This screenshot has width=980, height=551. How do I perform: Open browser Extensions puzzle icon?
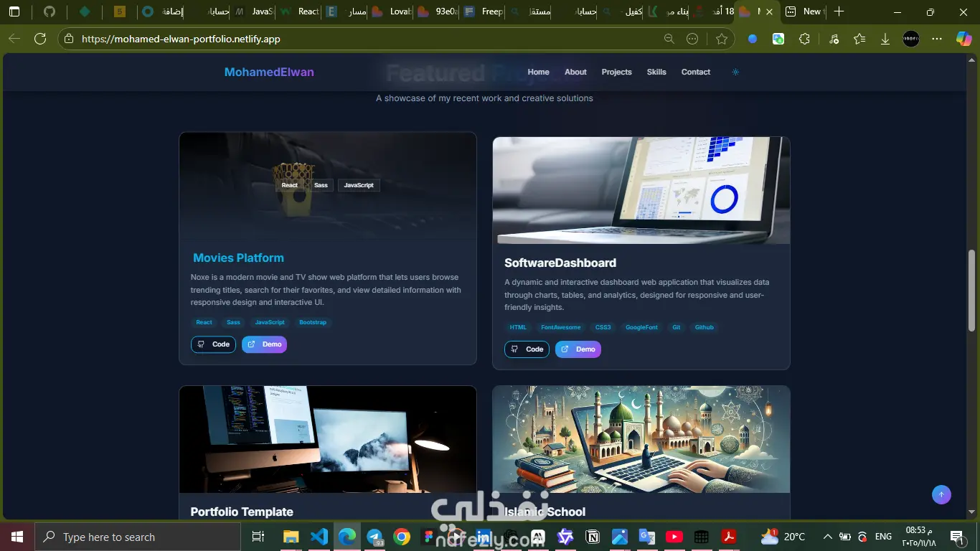(x=804, y=39)
